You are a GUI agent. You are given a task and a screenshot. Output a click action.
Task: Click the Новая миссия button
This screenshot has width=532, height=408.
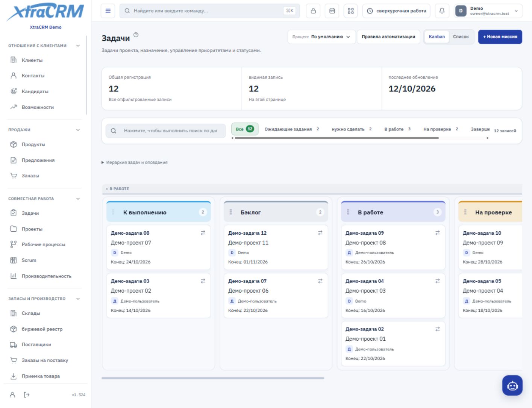[500, 37]
